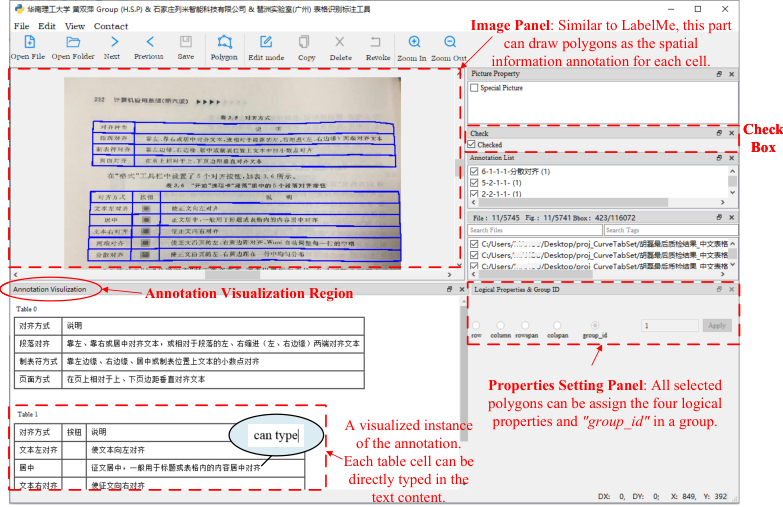Open the View menu

tap(75, 26)
